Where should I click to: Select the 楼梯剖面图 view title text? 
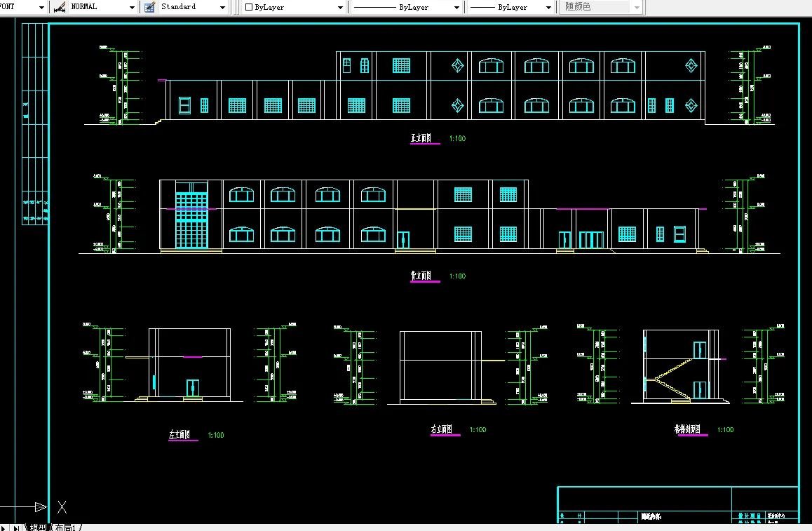687,429
